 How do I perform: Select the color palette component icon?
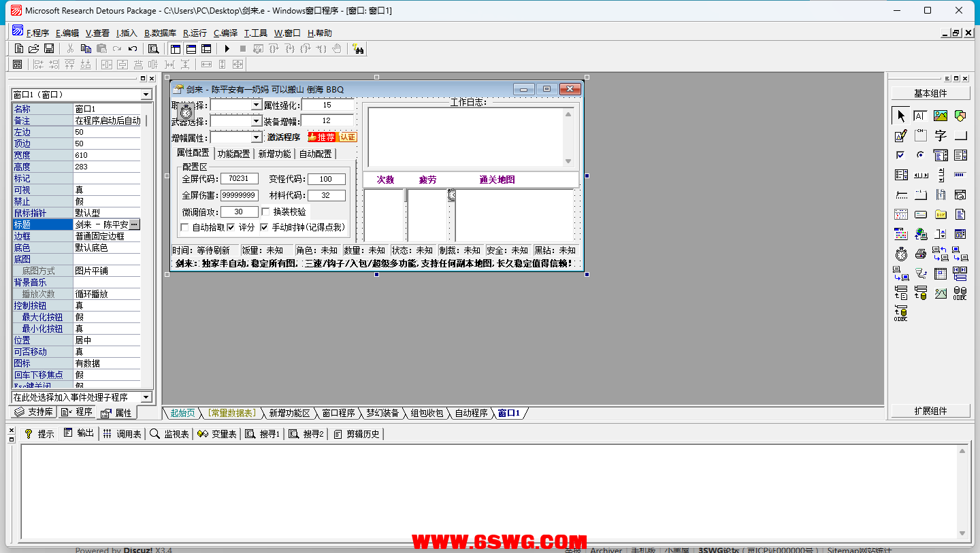point(901,234)
